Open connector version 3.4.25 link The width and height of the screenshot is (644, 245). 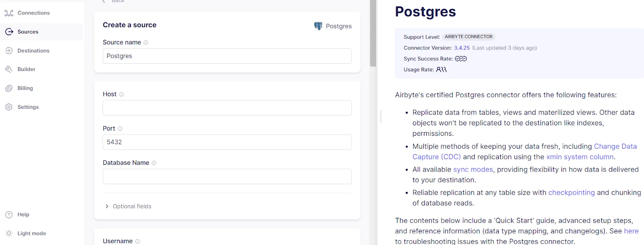[462, 48]
